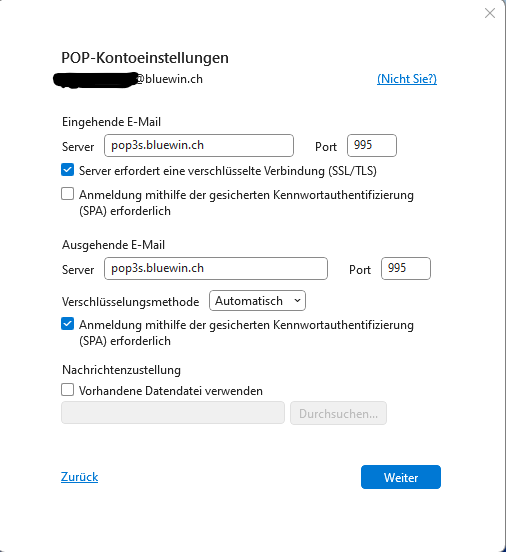Uncheck the SSL/TLS encrypted connection checkbox

click(68, 170)
